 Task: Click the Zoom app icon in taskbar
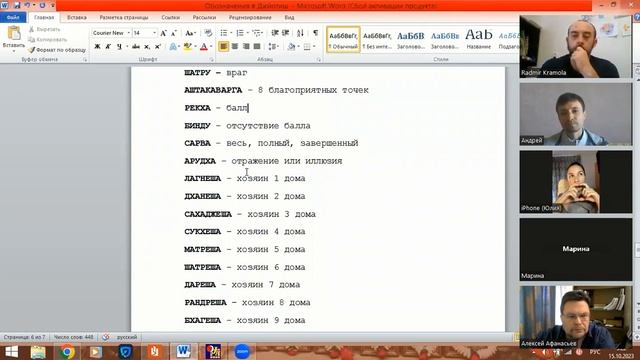242,351
